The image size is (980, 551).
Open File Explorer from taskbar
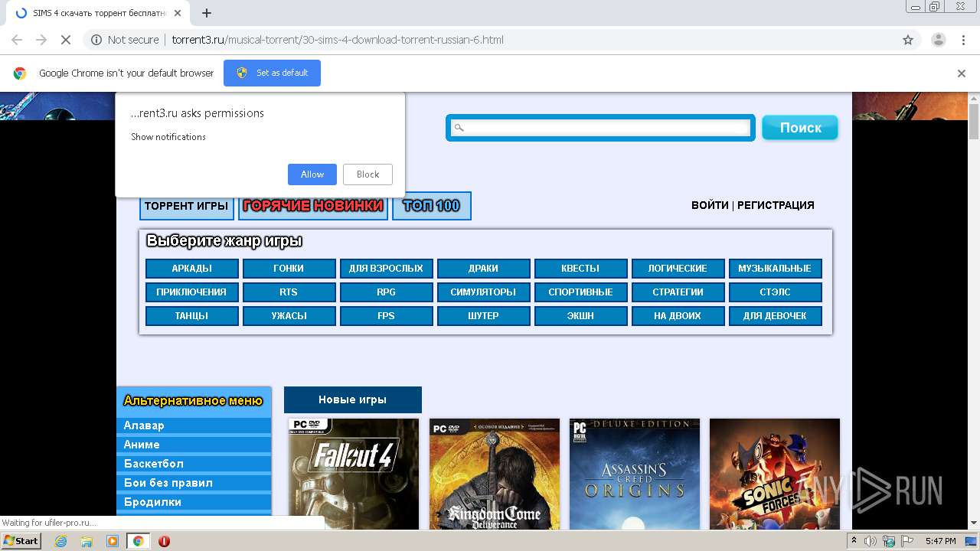tap(87, 541)
